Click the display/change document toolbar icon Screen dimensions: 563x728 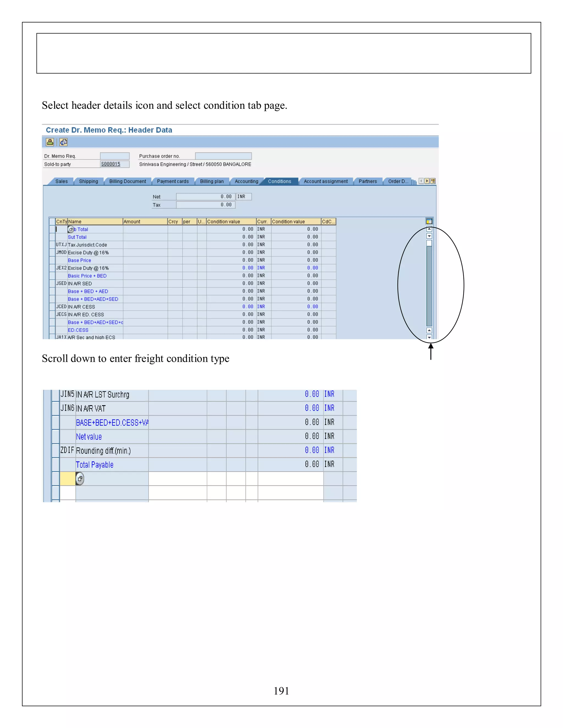click(x=64, y=142)
